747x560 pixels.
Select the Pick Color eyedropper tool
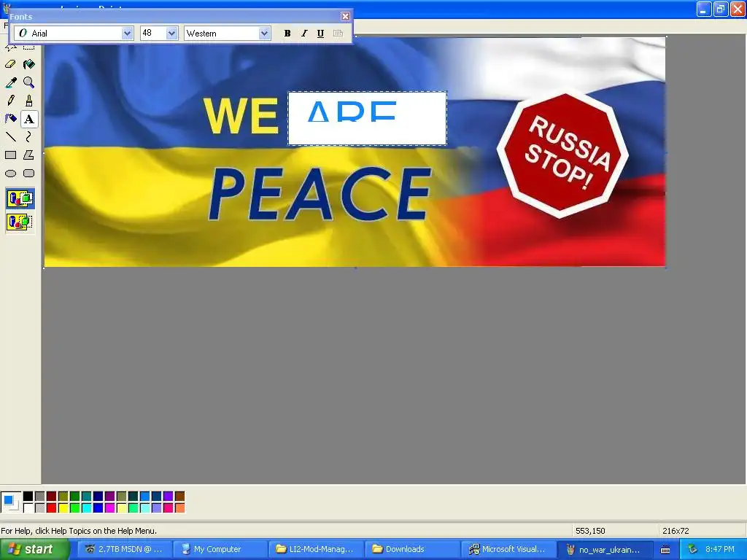[10, 82]
